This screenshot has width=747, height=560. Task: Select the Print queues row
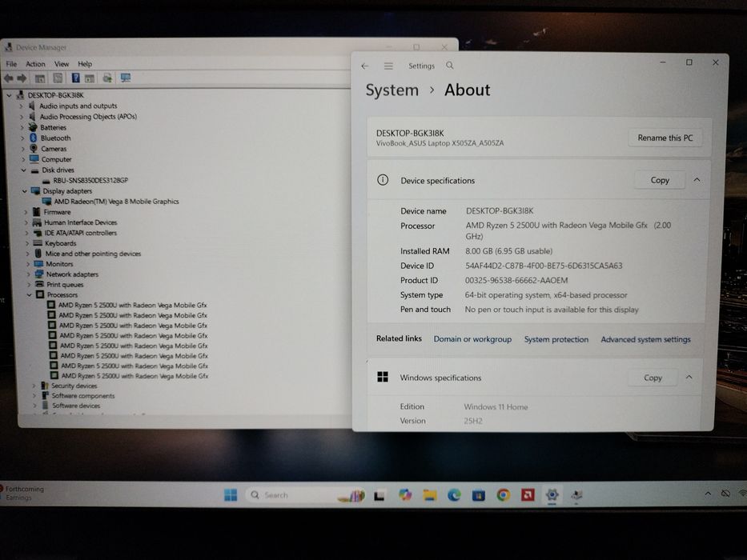pyautogui.click(x=65, y=284)
